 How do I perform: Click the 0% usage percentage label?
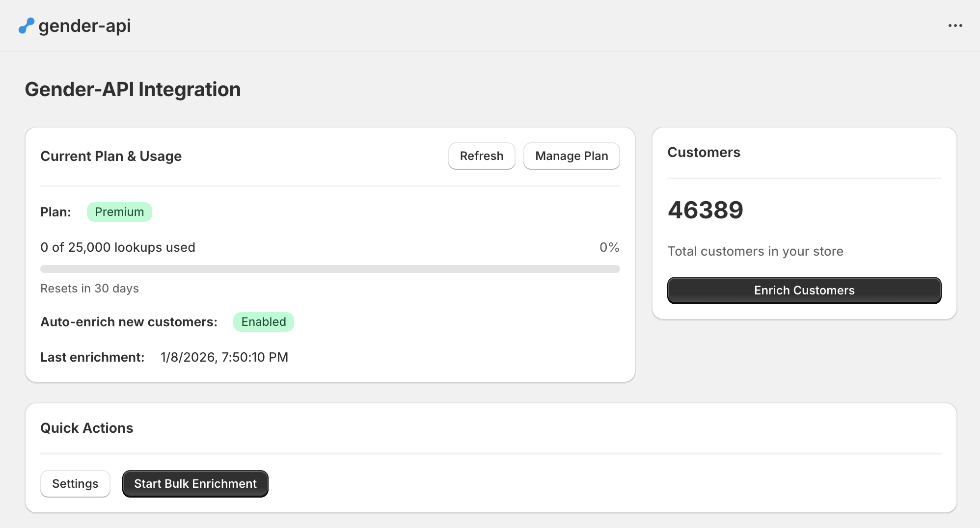click(x=609, y=247)
